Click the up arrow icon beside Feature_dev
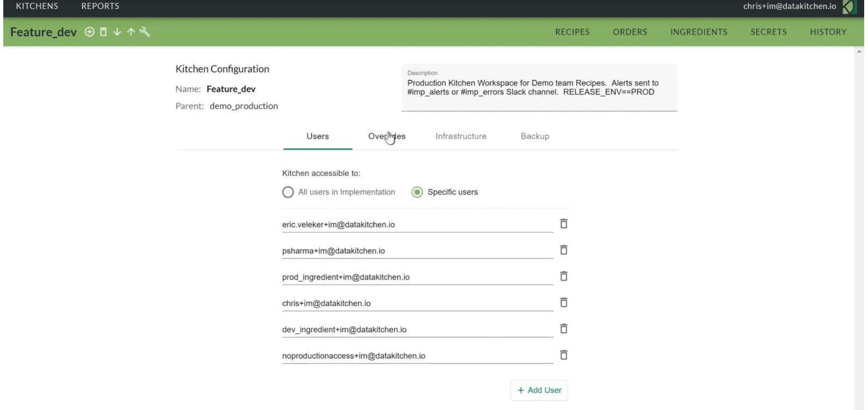This screenshot has height=410, width=868. click(x=131, y=32)
